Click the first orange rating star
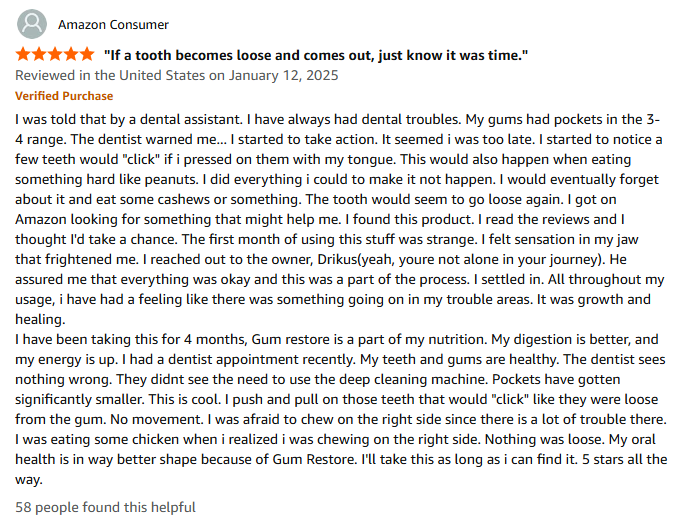 point(23,55)
